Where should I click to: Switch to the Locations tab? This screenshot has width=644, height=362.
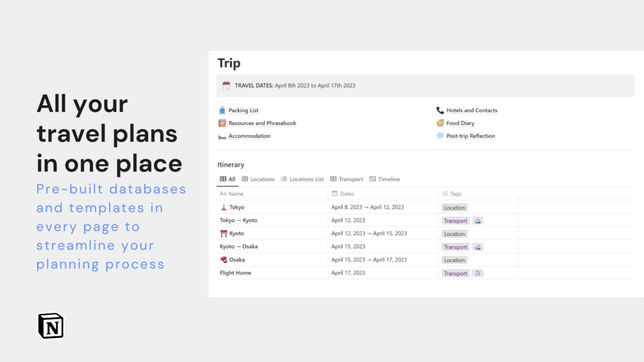click(258, 179)
